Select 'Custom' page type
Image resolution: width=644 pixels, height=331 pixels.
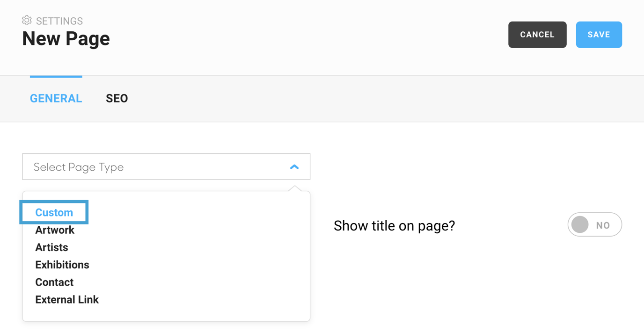53,212
